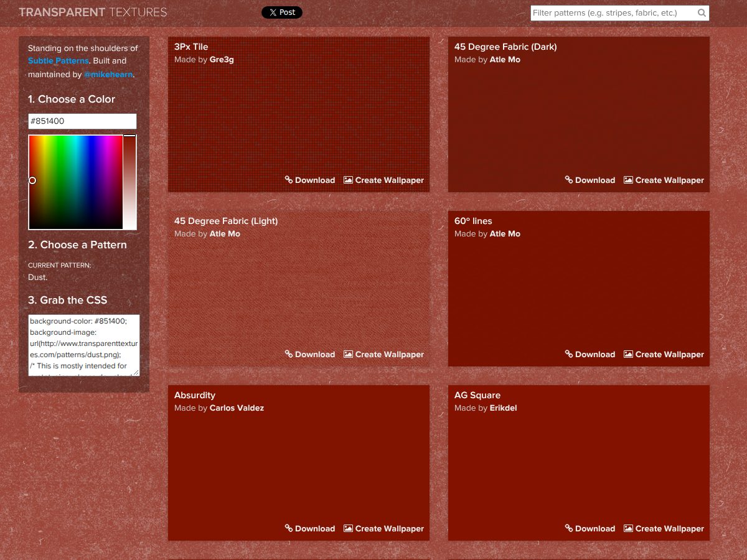The image size is (747, 560).
Task: Download the AG Square pattern
Action: 590,529
